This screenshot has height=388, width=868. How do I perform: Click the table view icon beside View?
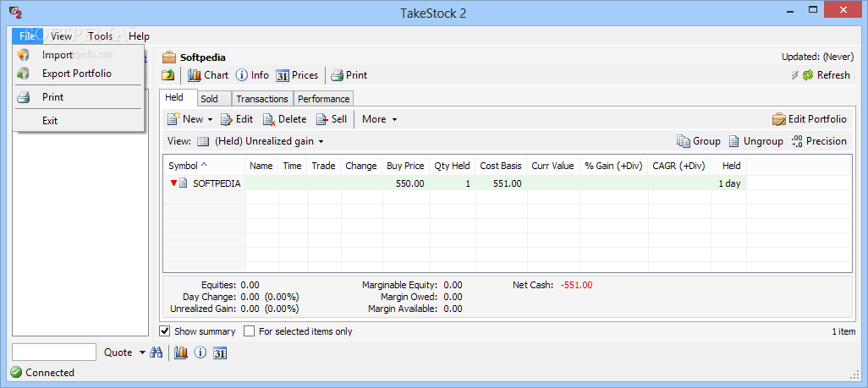pyautogui.click(x=203, y=141)
